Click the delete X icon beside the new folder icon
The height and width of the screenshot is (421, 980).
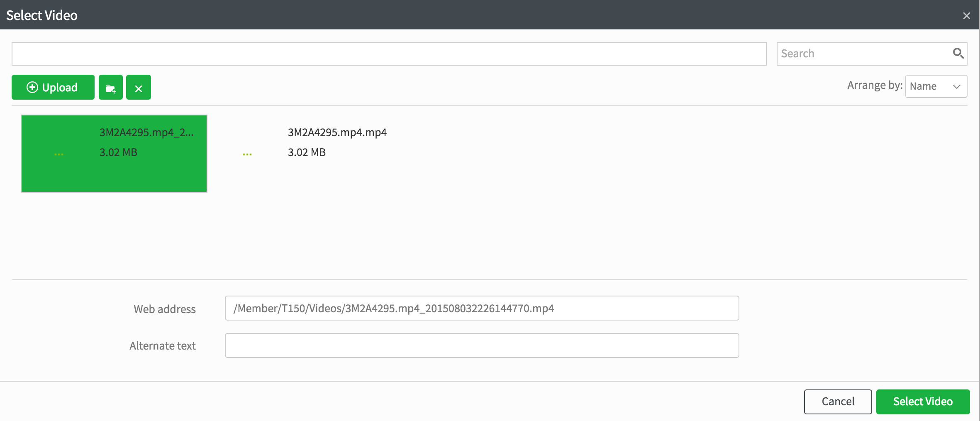tap(139, 87)
